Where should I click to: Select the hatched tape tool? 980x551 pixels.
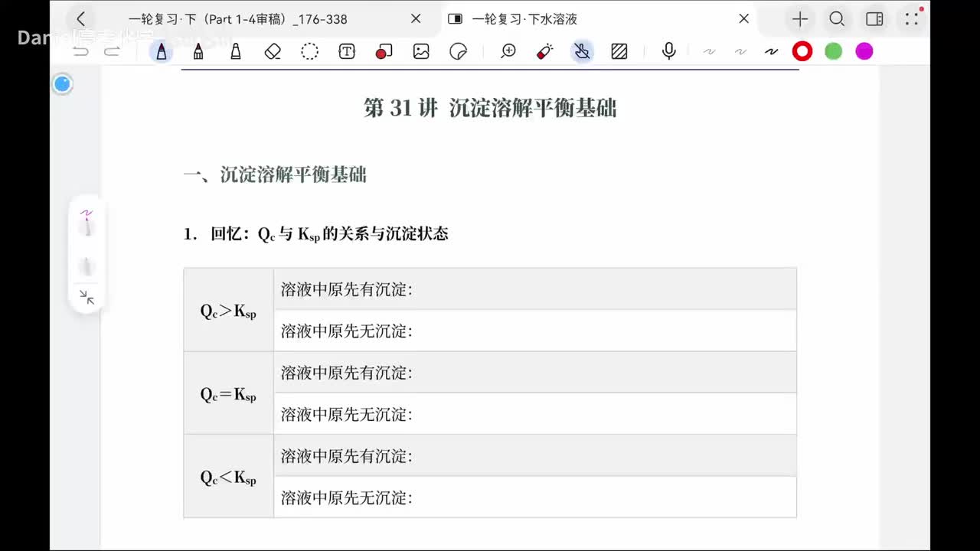619,51
